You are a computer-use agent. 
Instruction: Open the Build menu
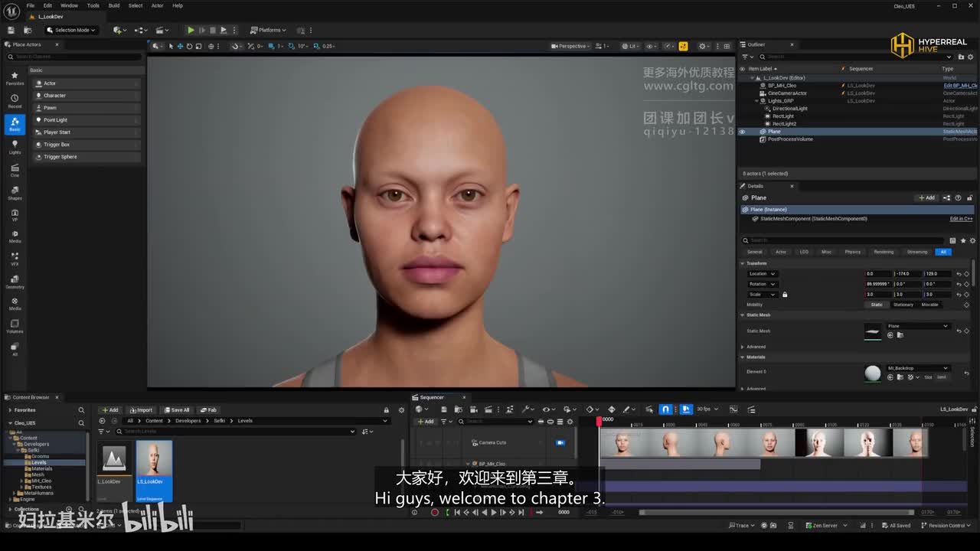coord(113,5)
